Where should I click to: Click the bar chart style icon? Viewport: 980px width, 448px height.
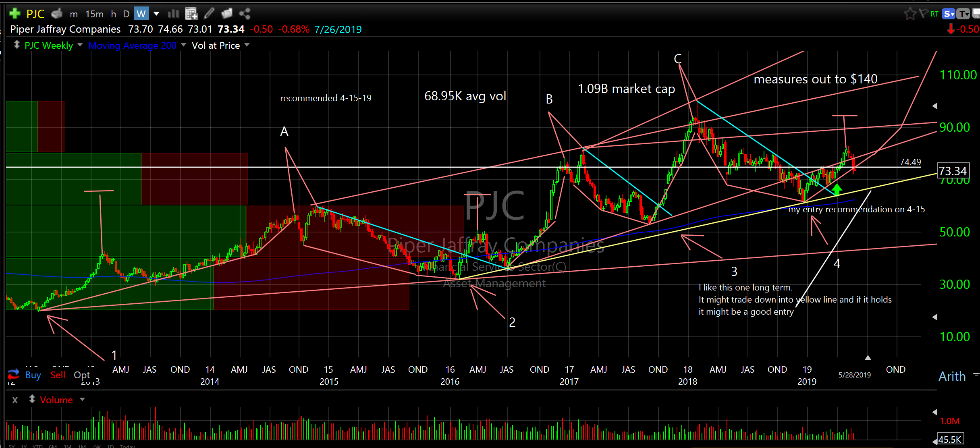click(x=173, y=14)
